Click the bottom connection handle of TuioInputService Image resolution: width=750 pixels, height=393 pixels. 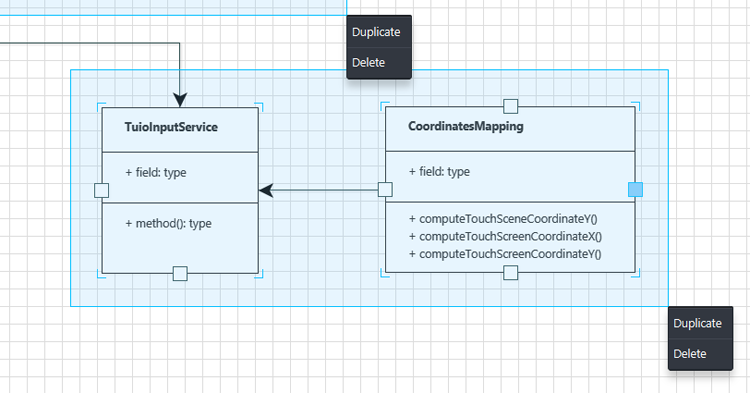(x=180, y=273)
